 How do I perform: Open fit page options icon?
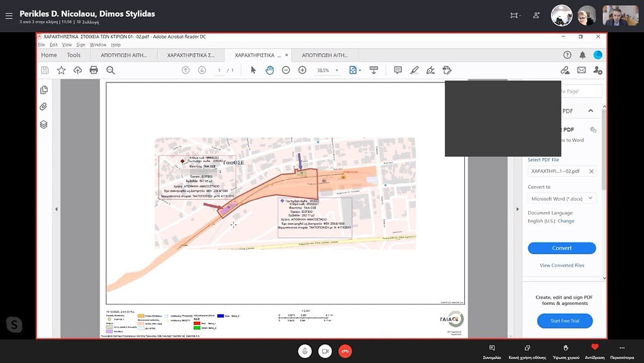pos(353,70)
